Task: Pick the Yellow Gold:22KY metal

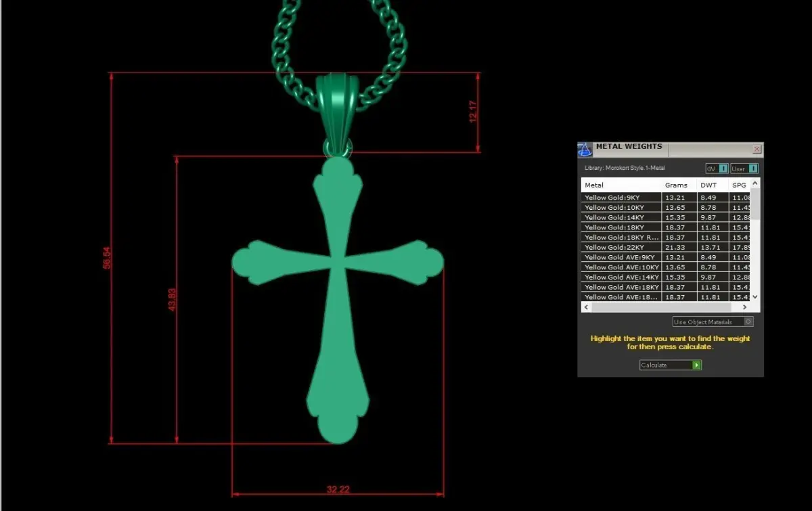Action: (x=667, y=248)
